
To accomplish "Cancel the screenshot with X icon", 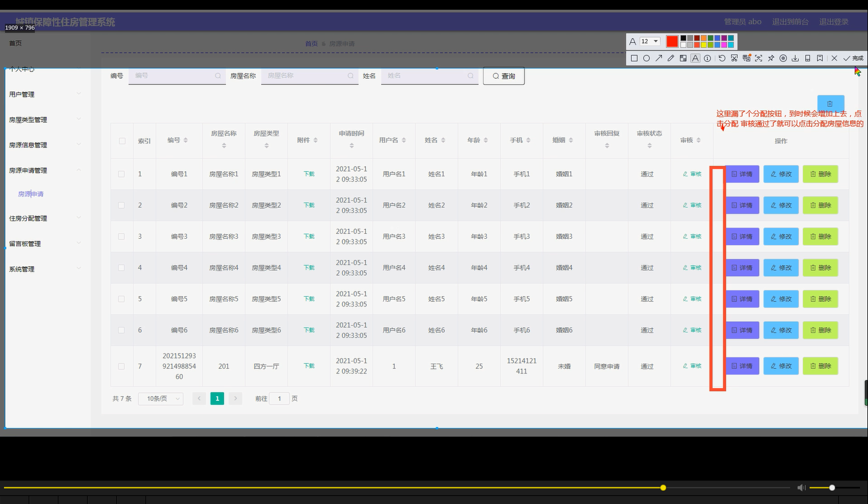I will click(834, 58).
